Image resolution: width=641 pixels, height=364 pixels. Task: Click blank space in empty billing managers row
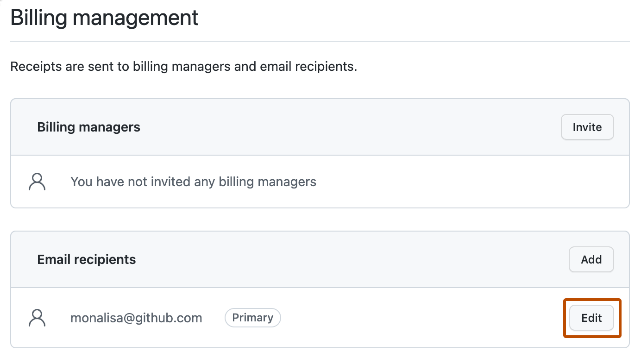pyautogui.click(x=463, y=182)
